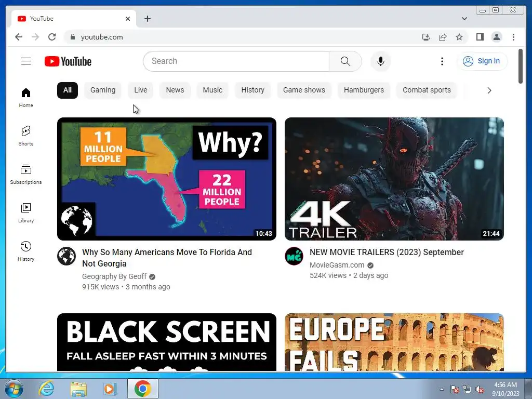Click the Sign in button
Image resolution: width=532 pixels, height=399 pixels.
pyautogui.click(x=482, y=61)
